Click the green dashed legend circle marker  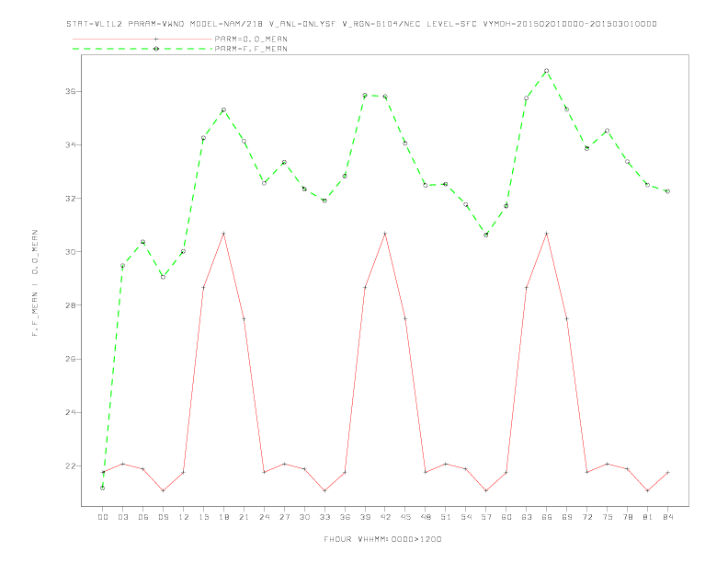(x=156, y=49)
